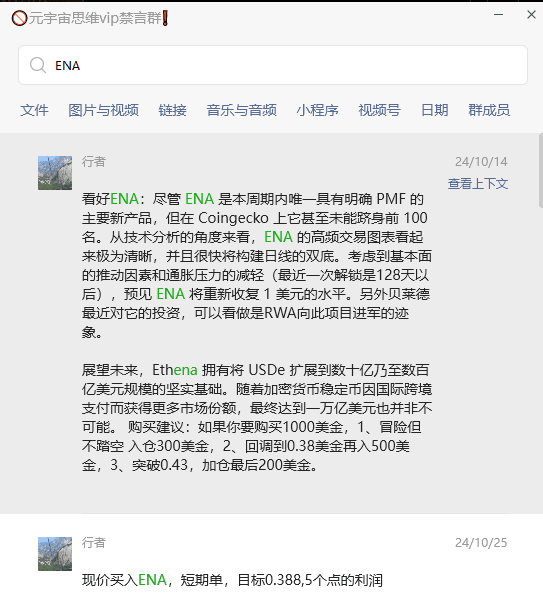Image resolution: width=543 pixels, height=598 pixels.
Task: Click the vertical scrollbar thumb
Action: coord(541,170)
